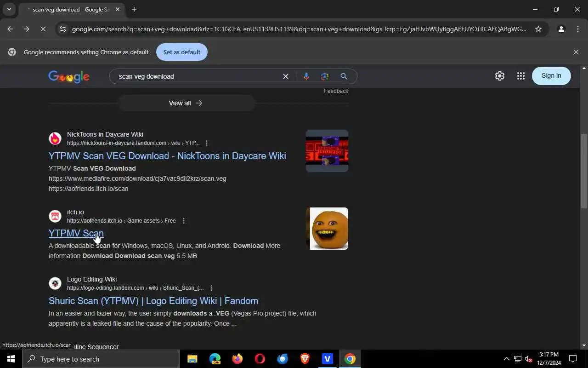Screen dimensions: 588x368
Task: Stop loading the page
Action: pos(43,29)
